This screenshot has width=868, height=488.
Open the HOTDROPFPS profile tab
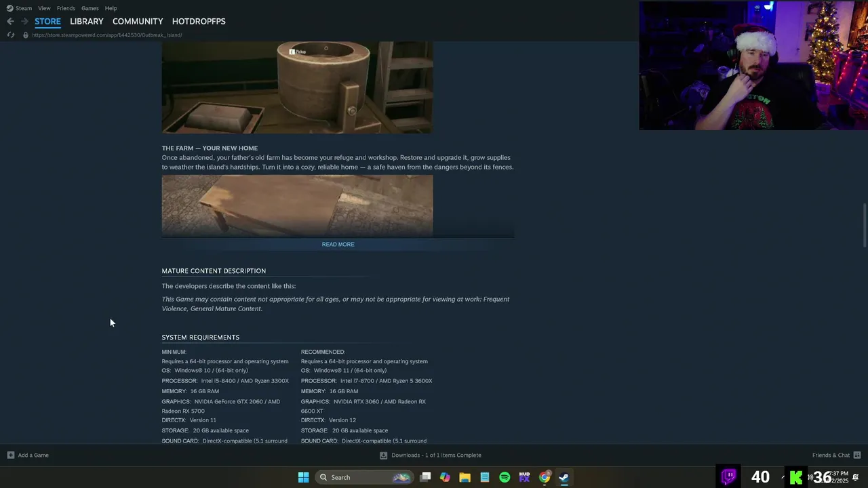point(199,21)
